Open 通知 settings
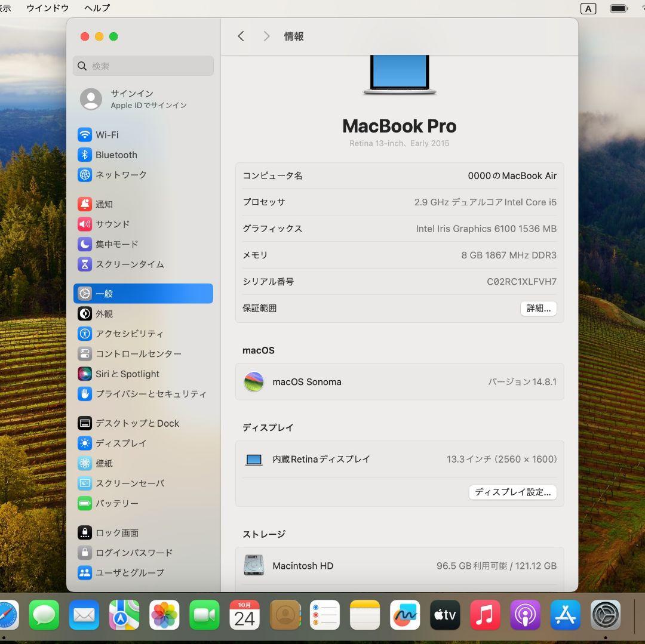This screenshot has width=645, height=644. pos(143,204)
